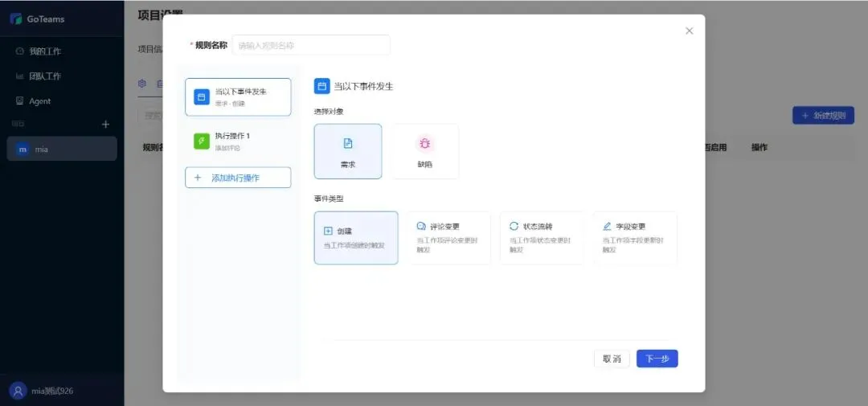Viewport: 868px width, 406px height.
Task: Click 添加执行操作 button
Action: (x=238, y=178)
